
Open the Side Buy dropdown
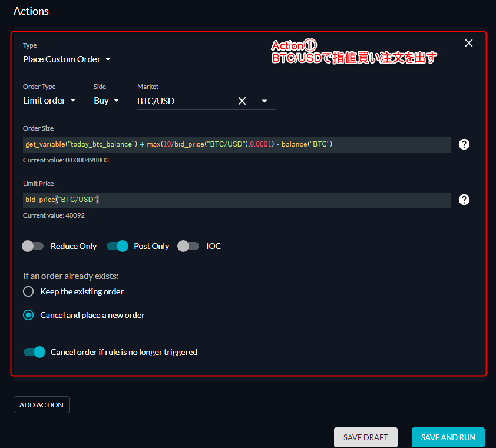[108, 101]
